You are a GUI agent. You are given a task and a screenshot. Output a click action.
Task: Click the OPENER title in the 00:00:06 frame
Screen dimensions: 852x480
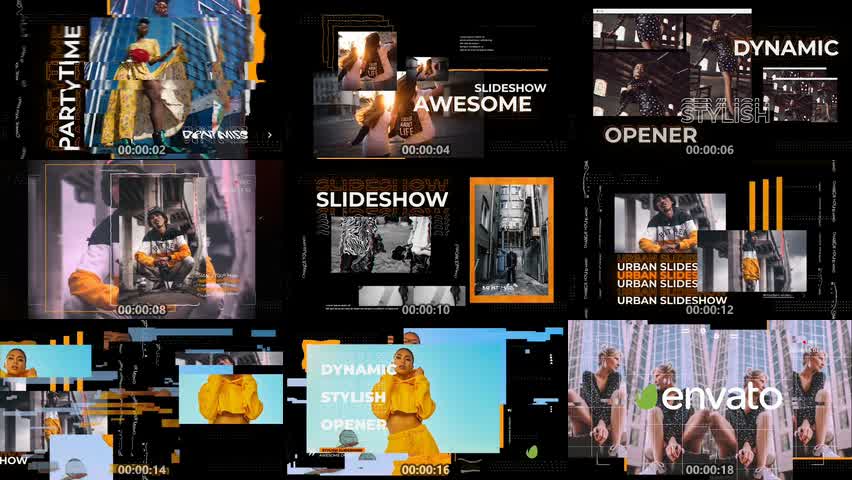coord(650,135)
